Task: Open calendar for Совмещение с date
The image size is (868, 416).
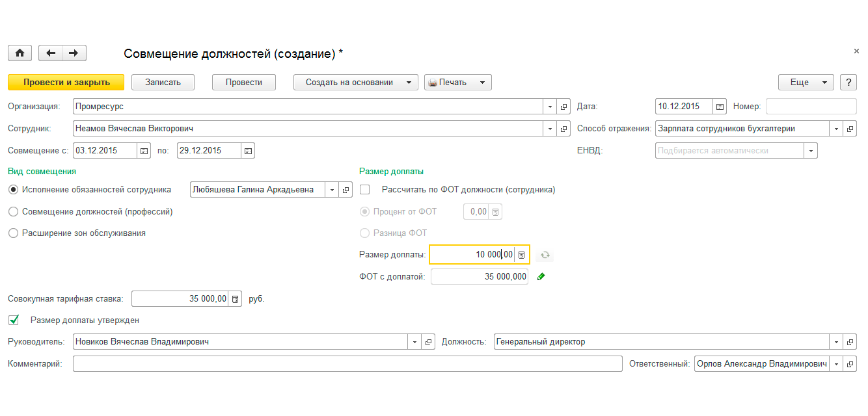Action: tap(144, 151)
